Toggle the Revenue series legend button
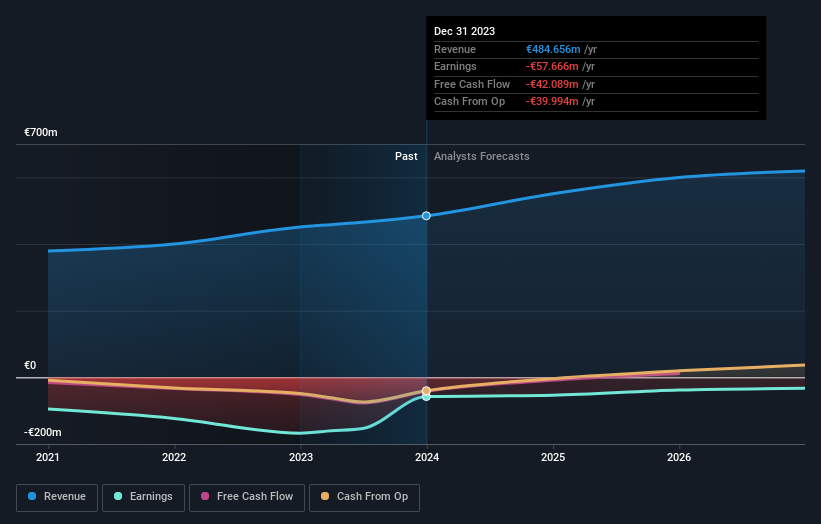Image resolution: width=821 pixels, height=524 pixels. click(x=57, y=497)
